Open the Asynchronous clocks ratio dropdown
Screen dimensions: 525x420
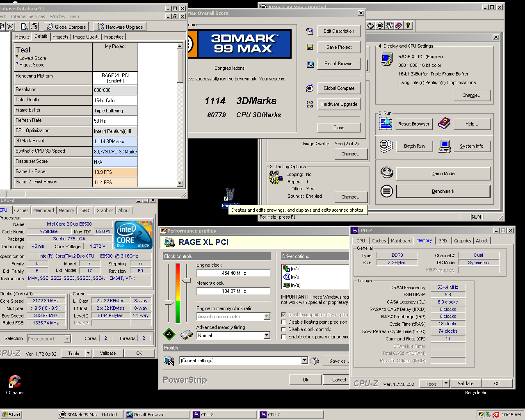coord(267,317)
